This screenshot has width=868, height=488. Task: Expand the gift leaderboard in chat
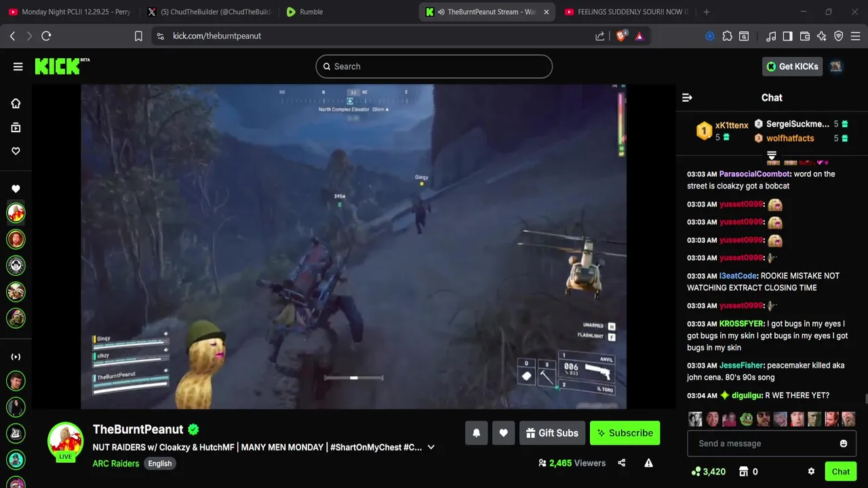pyautogui.click(x=772, y=156)
